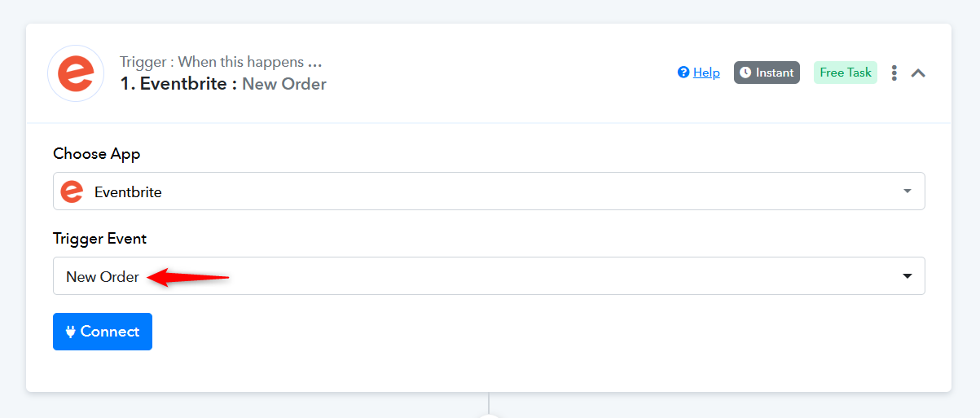This screenshot has width=980, height=418.
Task: Click the add-step circle below the trigger card
Action: click(489, 416)
